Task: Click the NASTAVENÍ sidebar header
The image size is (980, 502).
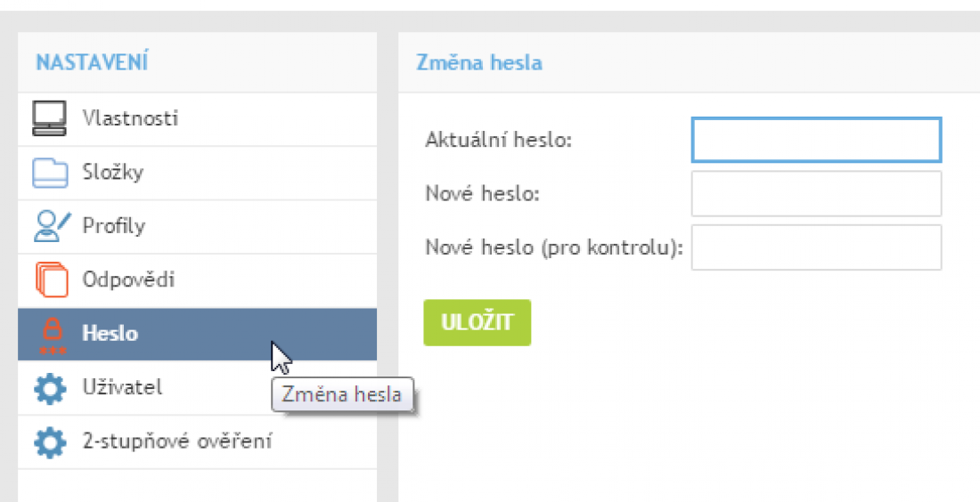Action: coord(92,62)
